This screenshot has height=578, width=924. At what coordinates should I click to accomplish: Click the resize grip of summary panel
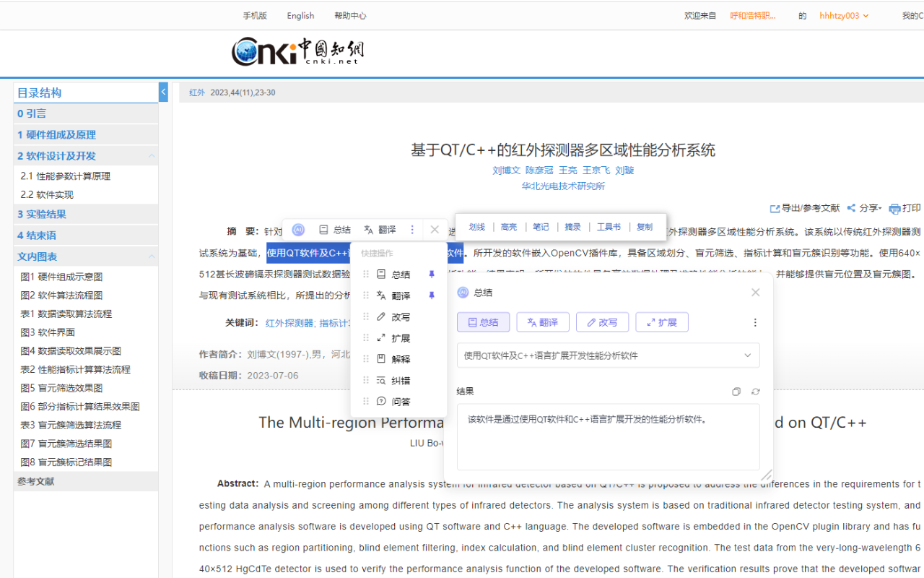(x=766, y=475)
